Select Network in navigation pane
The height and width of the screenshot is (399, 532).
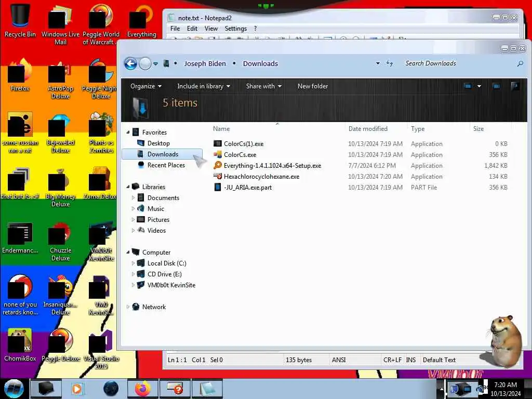click(153, 307)
